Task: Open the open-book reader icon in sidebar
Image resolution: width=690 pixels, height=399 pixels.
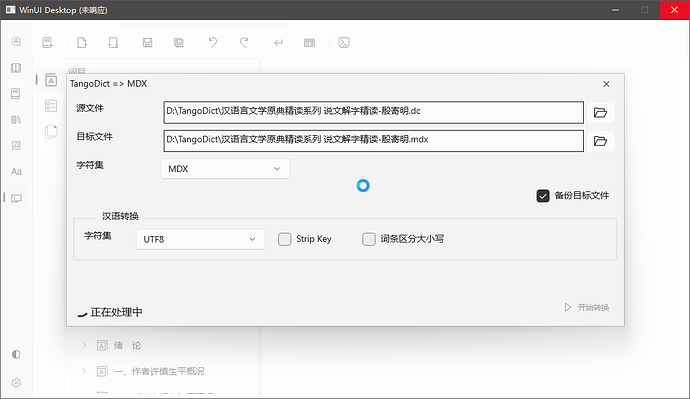Action: 16,68
